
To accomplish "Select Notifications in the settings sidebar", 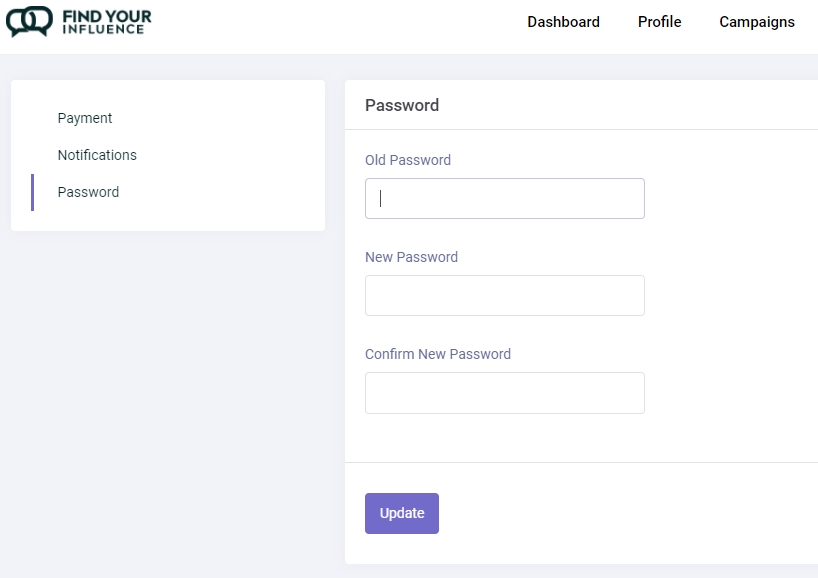I will click(x=97, y=155).
